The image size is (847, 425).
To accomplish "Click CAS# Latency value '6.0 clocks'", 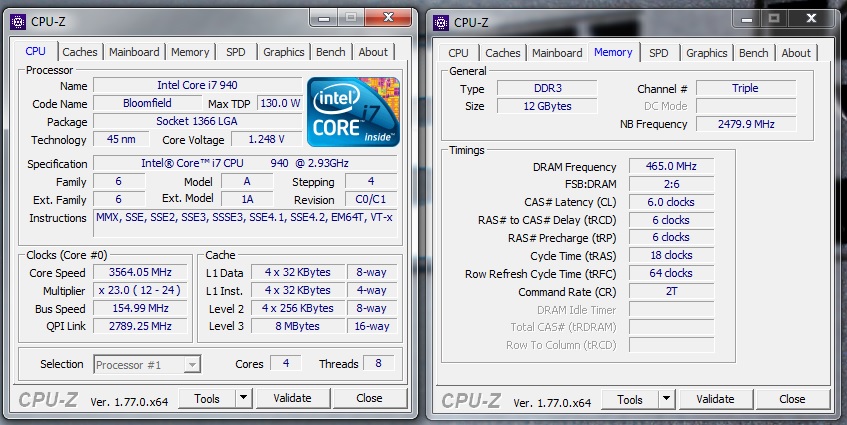I will (x=671, y=202).
